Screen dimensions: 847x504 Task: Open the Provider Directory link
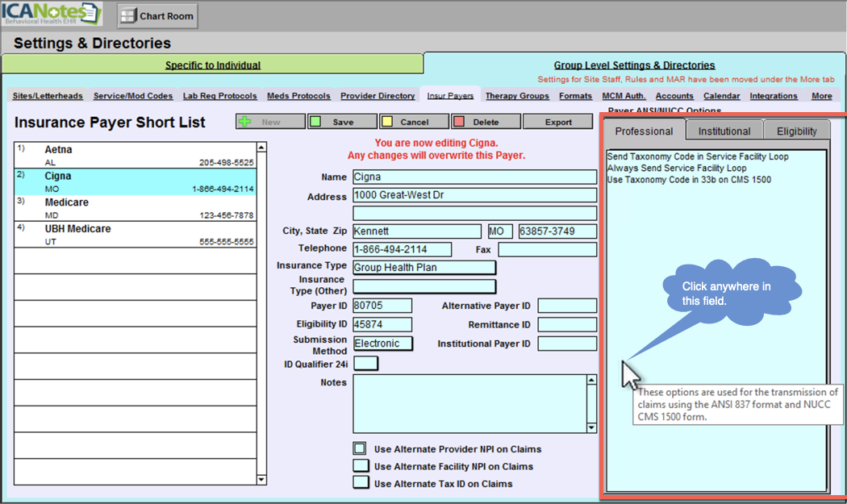(378, 96)
